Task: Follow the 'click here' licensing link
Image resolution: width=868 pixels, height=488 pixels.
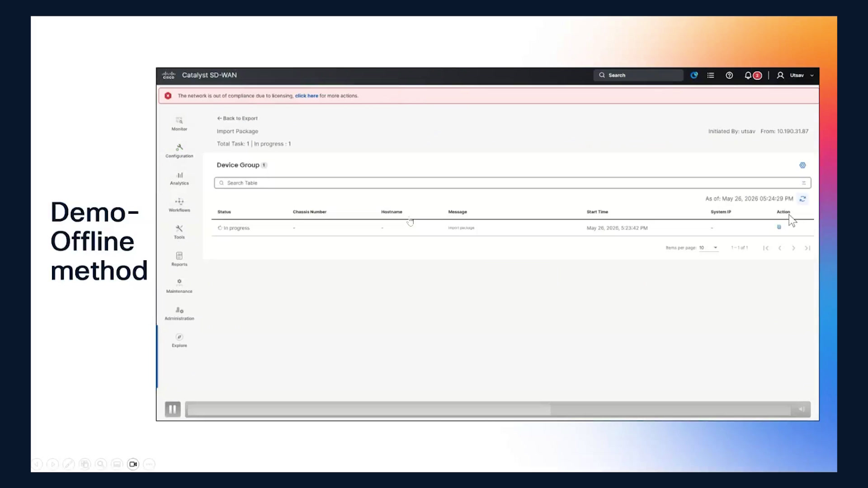Action: [x=307, y=96]
